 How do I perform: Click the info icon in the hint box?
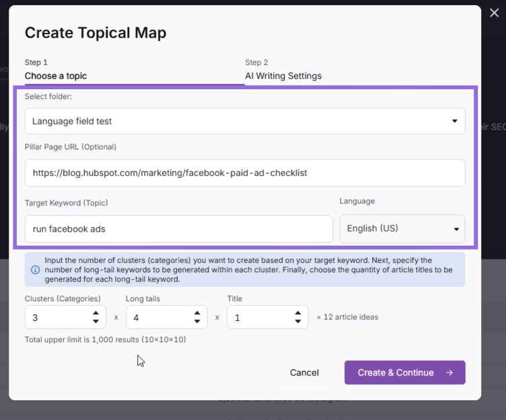pos(35,270)
